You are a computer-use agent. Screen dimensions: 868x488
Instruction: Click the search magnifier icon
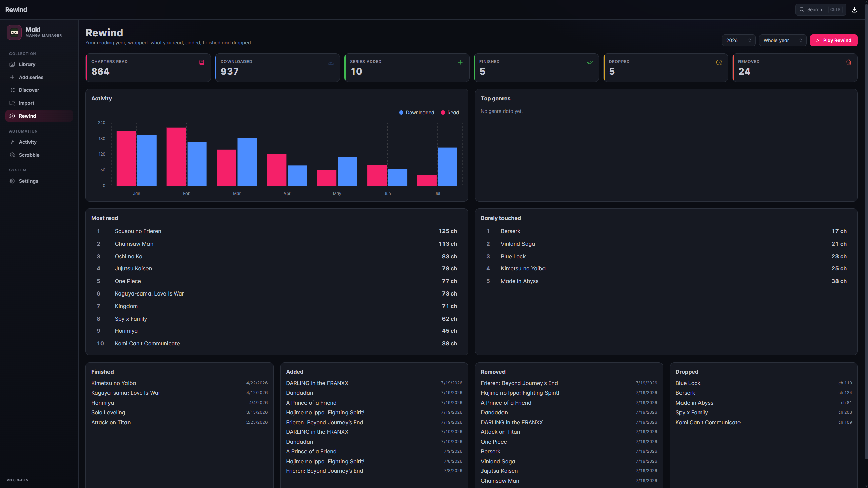[x=802, y=9]
